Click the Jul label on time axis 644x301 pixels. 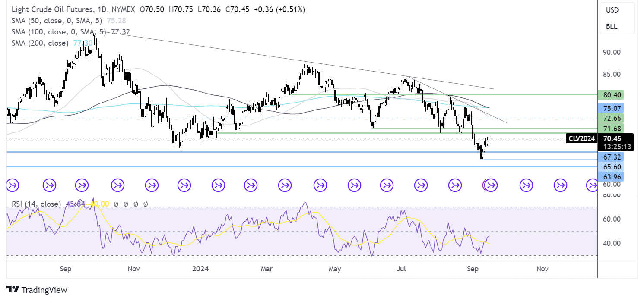pos(401,269)
